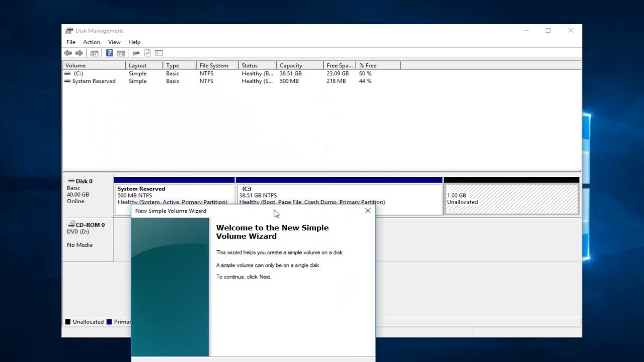644x362 pixels.
Task: Click the checkmark Properties toolbar icon
Action: tap(147, 53)
